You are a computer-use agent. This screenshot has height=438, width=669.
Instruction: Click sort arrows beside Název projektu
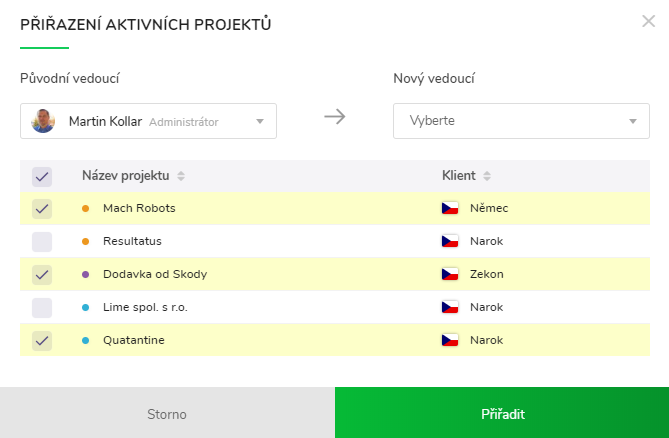click(x=181, y=176)
